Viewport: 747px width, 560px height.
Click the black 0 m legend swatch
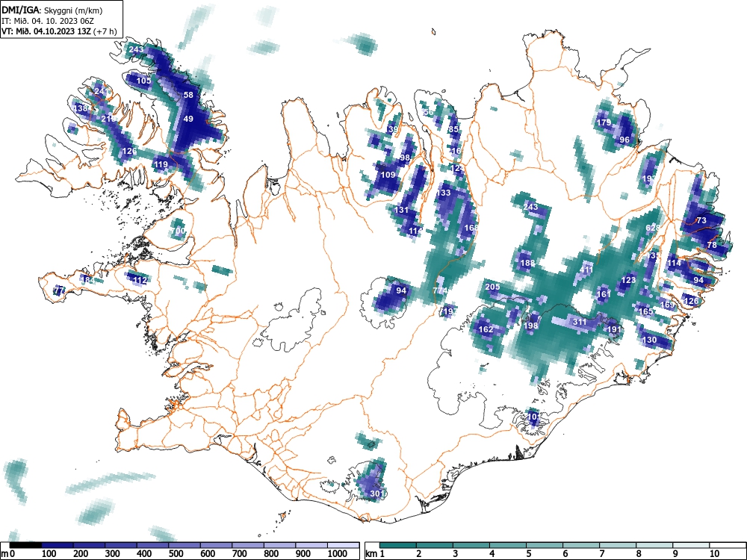click(25, 545)
